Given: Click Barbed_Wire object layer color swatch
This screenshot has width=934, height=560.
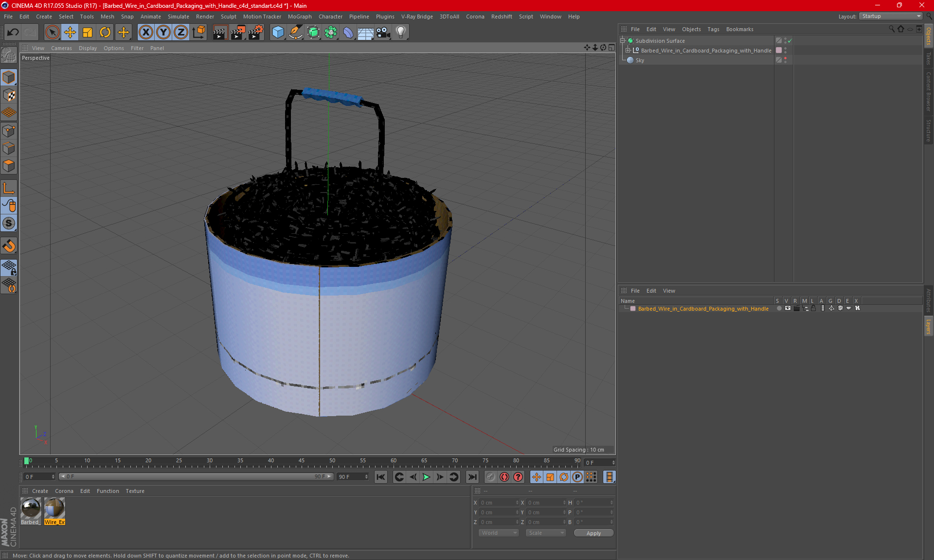Looking at the screenshot, I should point(779,51).
